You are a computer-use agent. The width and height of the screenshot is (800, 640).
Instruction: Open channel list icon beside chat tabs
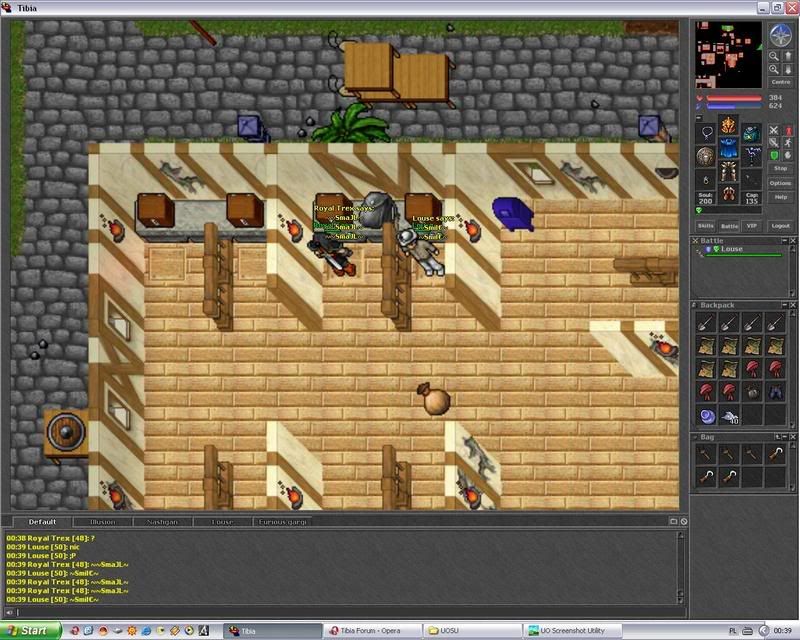(673, 522)
